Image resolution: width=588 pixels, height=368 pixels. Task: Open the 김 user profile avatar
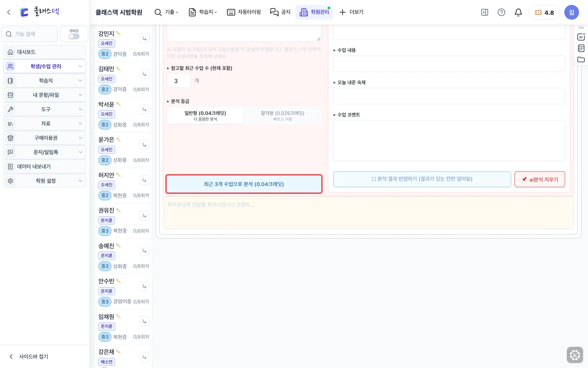(x=571, y=12)
